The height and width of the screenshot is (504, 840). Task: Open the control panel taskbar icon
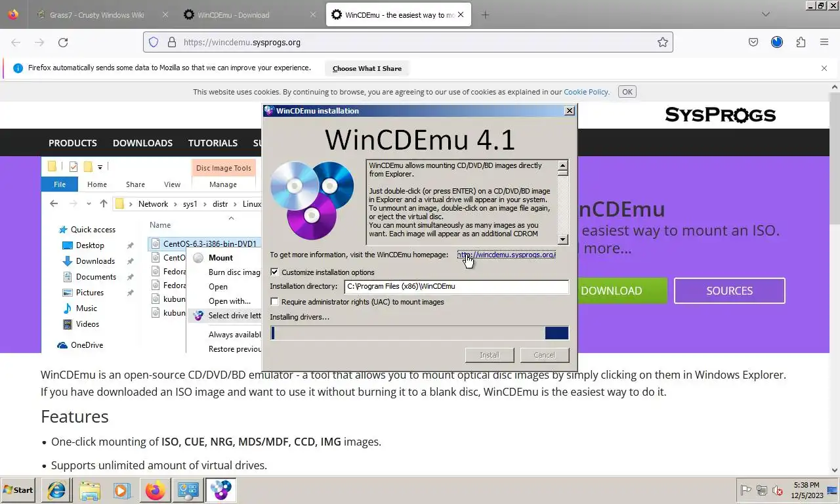tap(188, 490)
